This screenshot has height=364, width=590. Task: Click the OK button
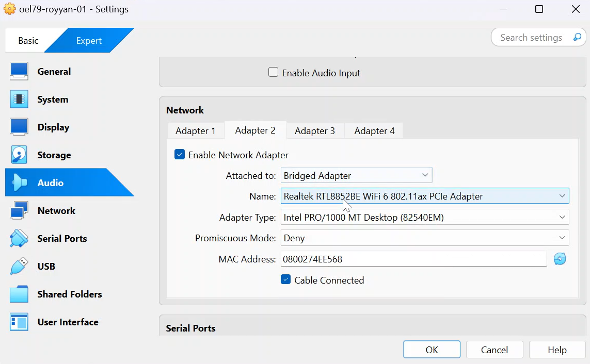(x=432, y=350)
